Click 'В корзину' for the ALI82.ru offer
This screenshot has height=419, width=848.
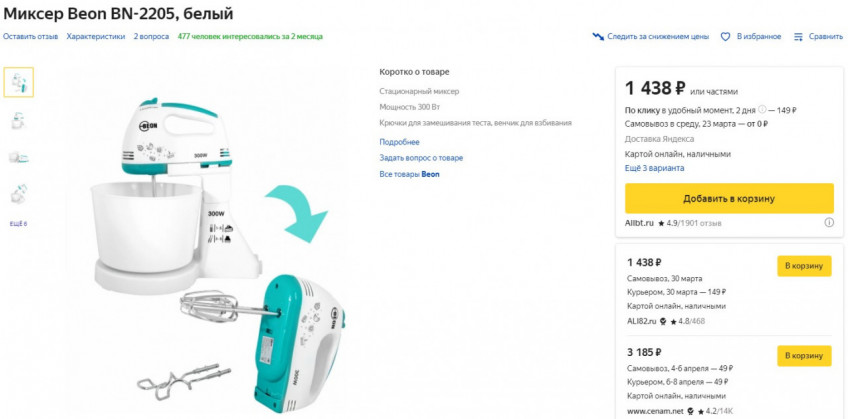click(804, 266)
